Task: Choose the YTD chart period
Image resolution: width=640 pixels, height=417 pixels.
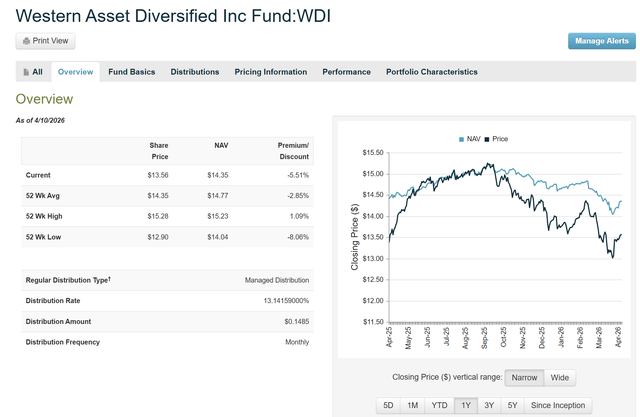Action: [439, 405]
